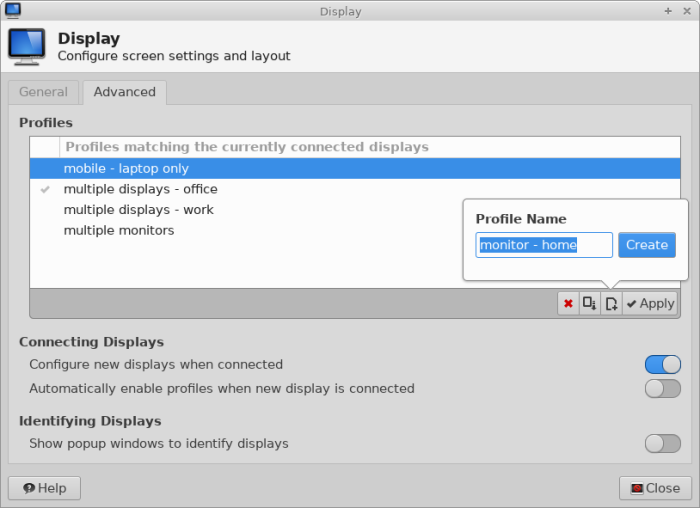Click the checkmark beside multiple displays - office

[45, 189]
